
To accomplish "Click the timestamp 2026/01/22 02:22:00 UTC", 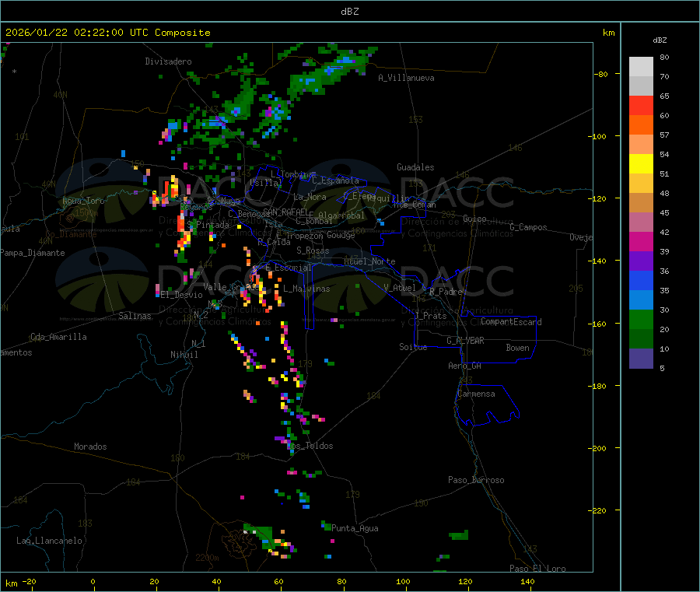I will tap(77, 33).
